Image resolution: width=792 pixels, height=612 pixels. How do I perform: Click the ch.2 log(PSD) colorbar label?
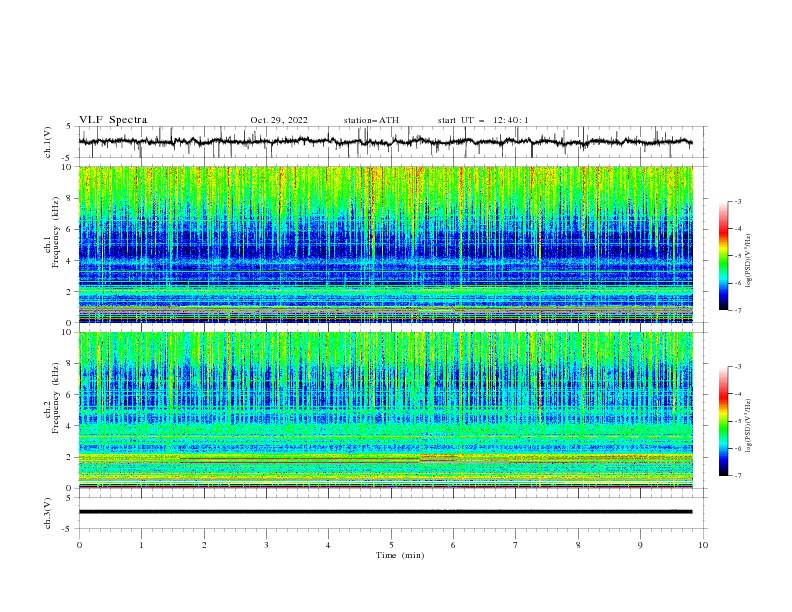point(748,426)
